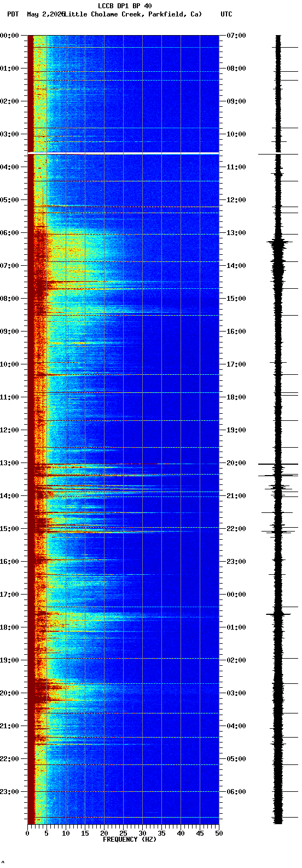Click the '22:00' label on PDT axis
The image size is (302, 868).
pos(9,759)
